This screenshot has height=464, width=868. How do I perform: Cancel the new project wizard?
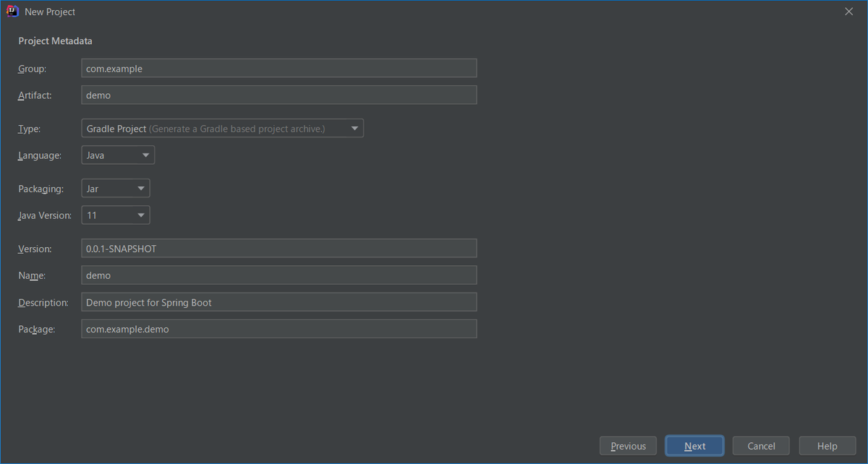(x=761, y=446)
